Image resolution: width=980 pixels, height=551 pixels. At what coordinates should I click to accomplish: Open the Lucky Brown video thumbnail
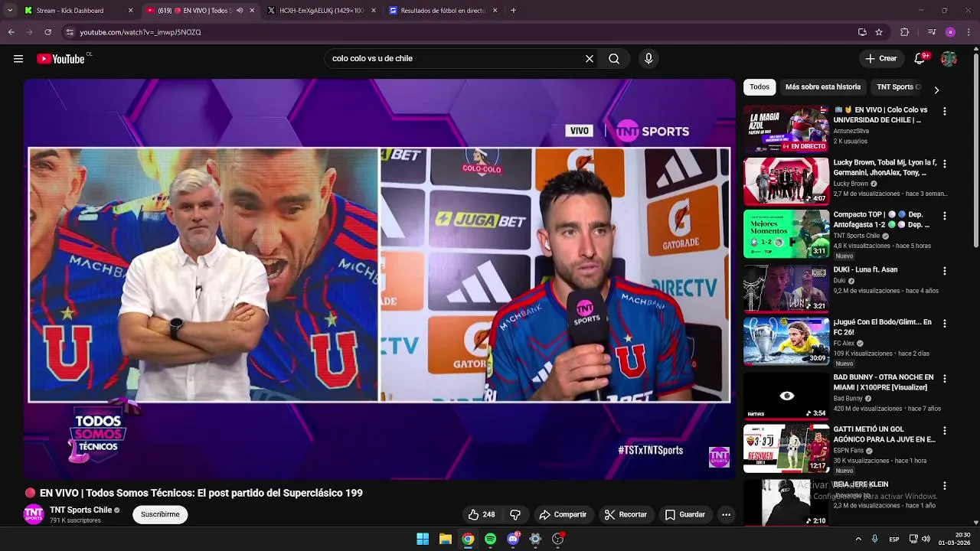786,181
